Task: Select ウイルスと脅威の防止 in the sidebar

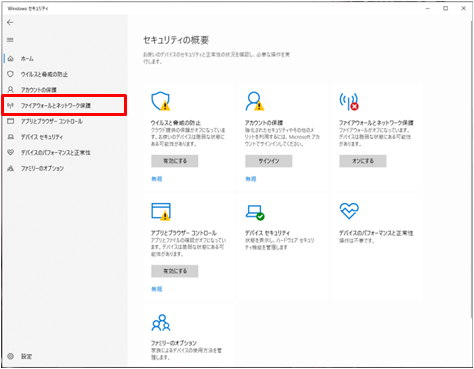Action: tap(44, 74)
